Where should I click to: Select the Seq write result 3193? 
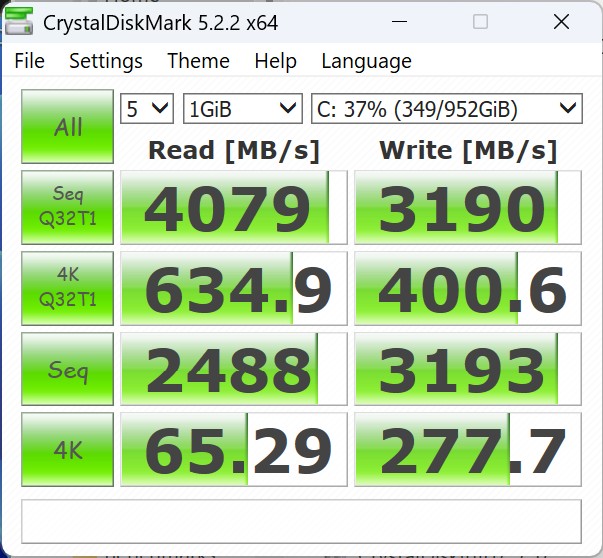point(468,369)
